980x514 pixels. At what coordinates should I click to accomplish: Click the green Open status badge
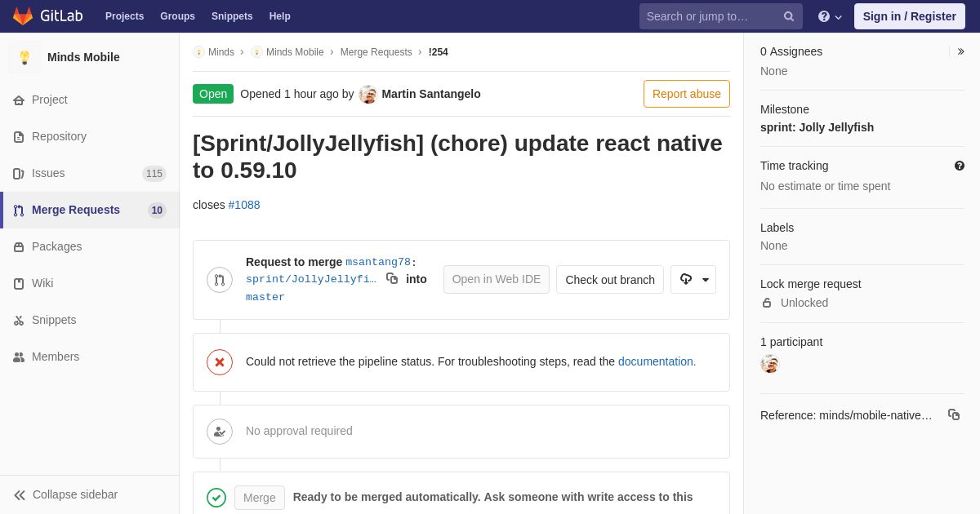coord(213,94)
